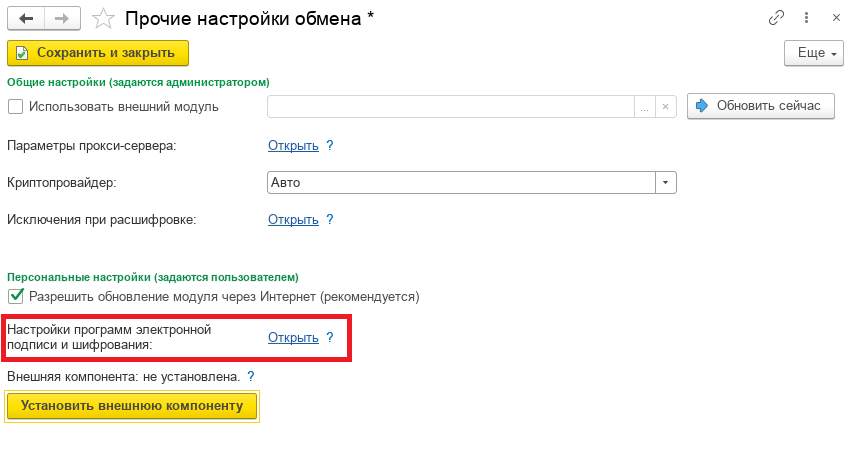Viewport: 856px width, 471px height.
Task: Click 'Обновить сейчас' button
Action: (760, 106)
